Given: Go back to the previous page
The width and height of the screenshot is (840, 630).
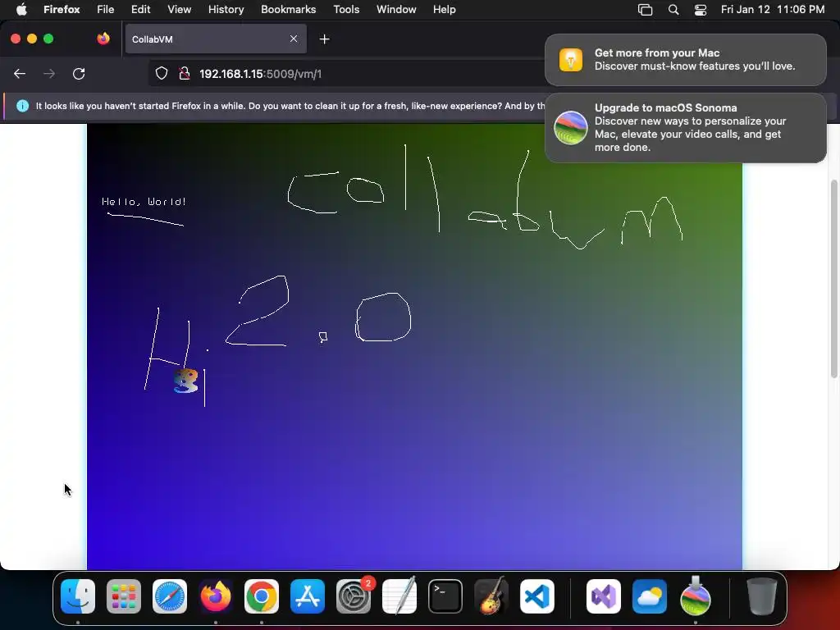Looking at the screenshot, I should coord(20,73).
